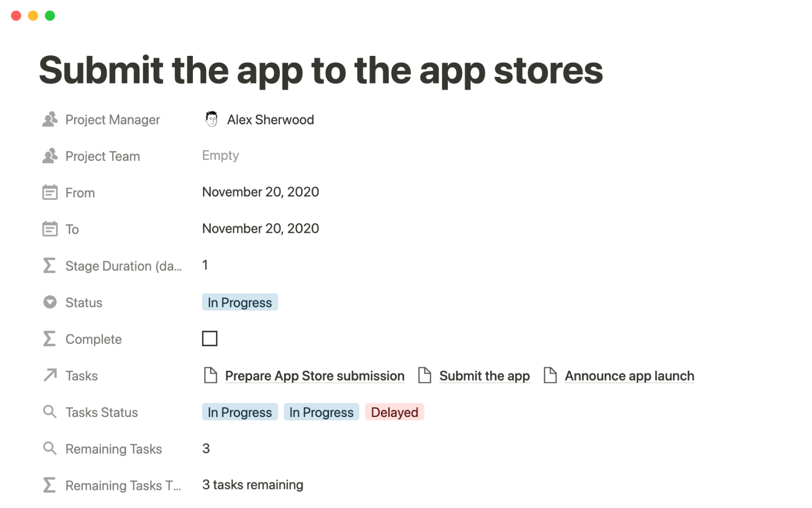
Task: Toggle the Complete checkbox
Action: (x=210, y=339)
